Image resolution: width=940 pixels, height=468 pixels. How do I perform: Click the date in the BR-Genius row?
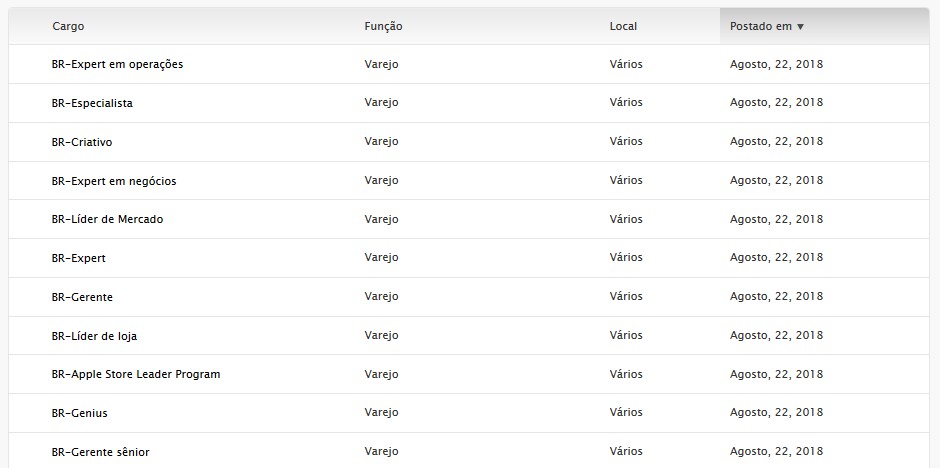[776, 413]
